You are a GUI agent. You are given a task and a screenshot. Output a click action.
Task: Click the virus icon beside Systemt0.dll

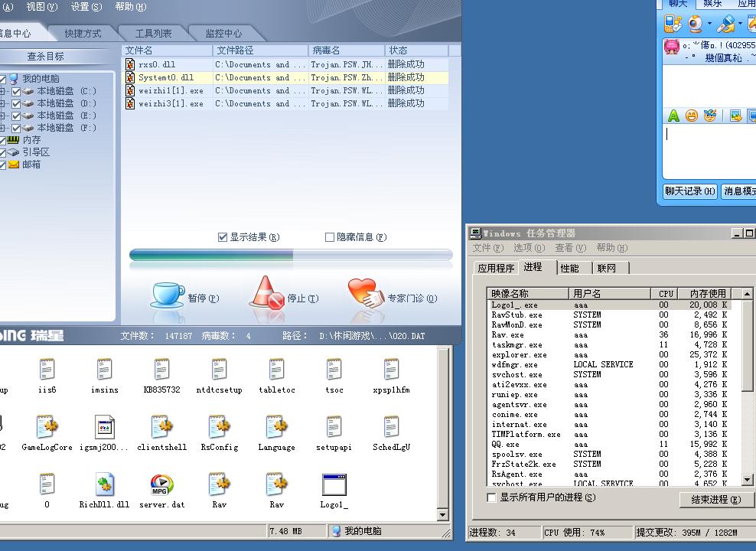[129, 77]
